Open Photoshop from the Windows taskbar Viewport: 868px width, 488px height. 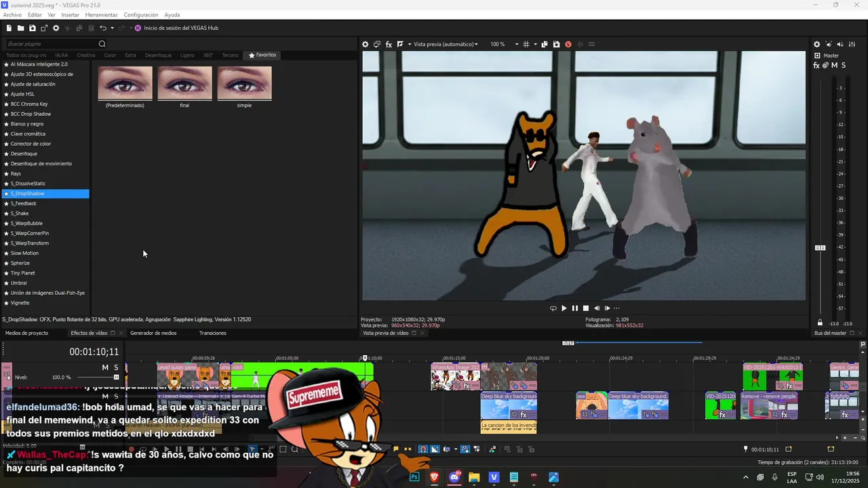pos(414,477)
